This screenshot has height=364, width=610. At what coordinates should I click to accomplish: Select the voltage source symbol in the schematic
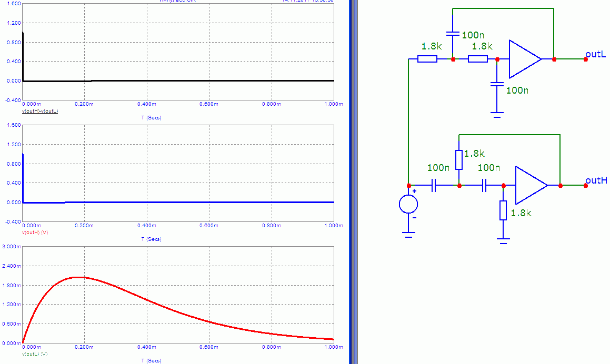(408, 204)
